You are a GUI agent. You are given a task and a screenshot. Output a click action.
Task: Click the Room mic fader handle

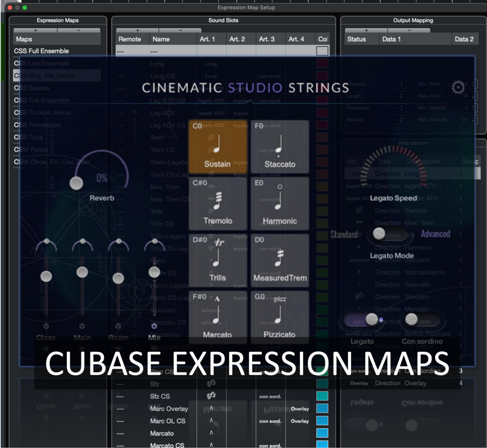[x=118, y=278]
